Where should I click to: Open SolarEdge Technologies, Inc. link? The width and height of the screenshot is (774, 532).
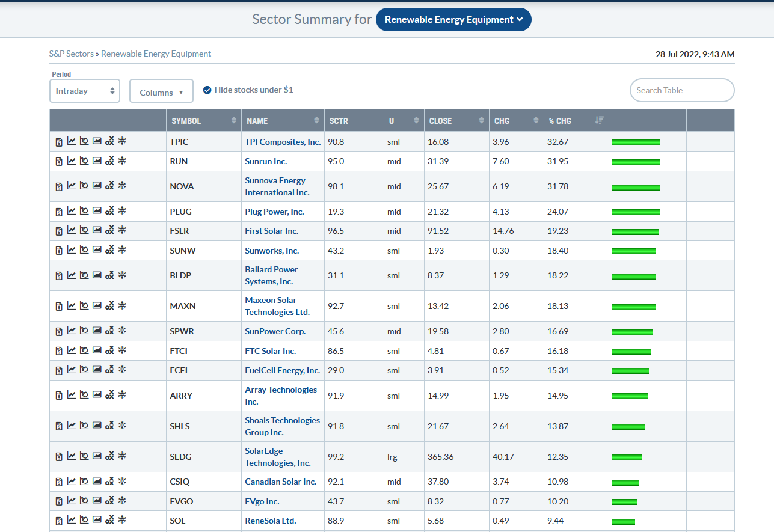tap(278, 457)
